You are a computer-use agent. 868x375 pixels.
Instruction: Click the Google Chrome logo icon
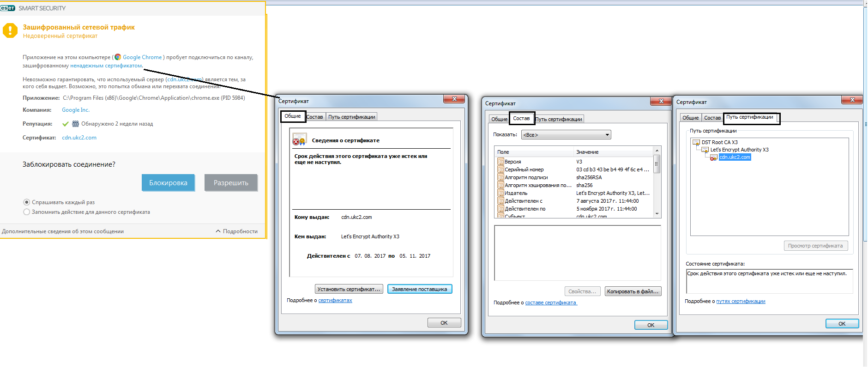pyautogui.click(x=118, y=57)
